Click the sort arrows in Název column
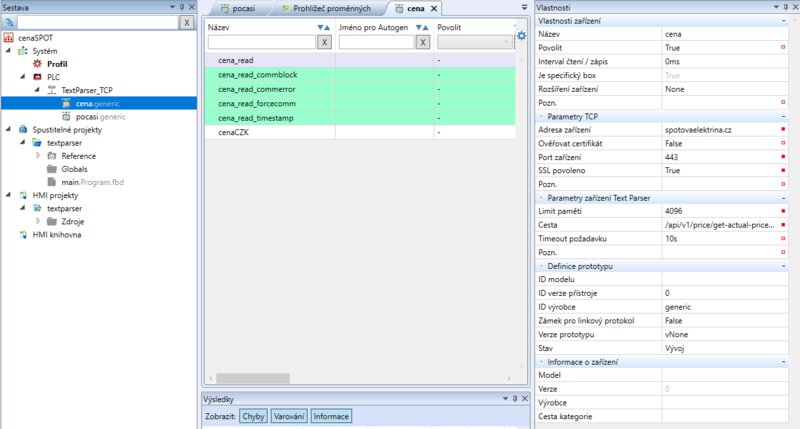800x429 pixels. coord(323,27)
